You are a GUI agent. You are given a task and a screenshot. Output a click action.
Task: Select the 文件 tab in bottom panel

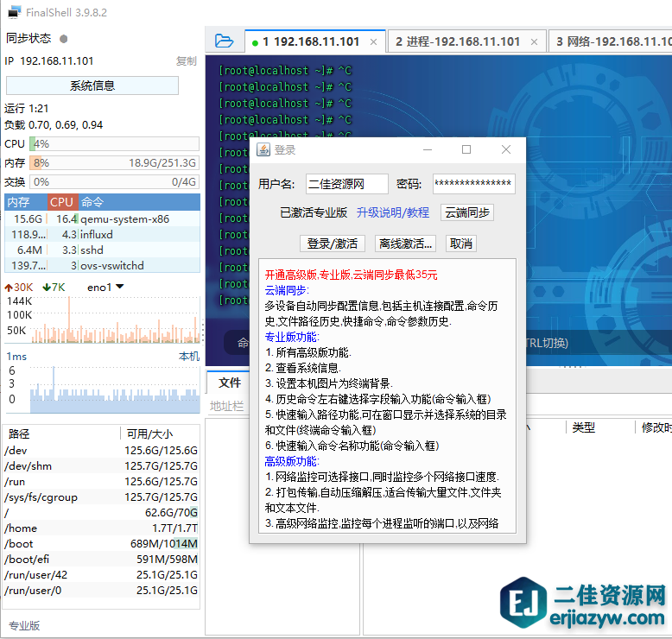click(x=230, y=383)
